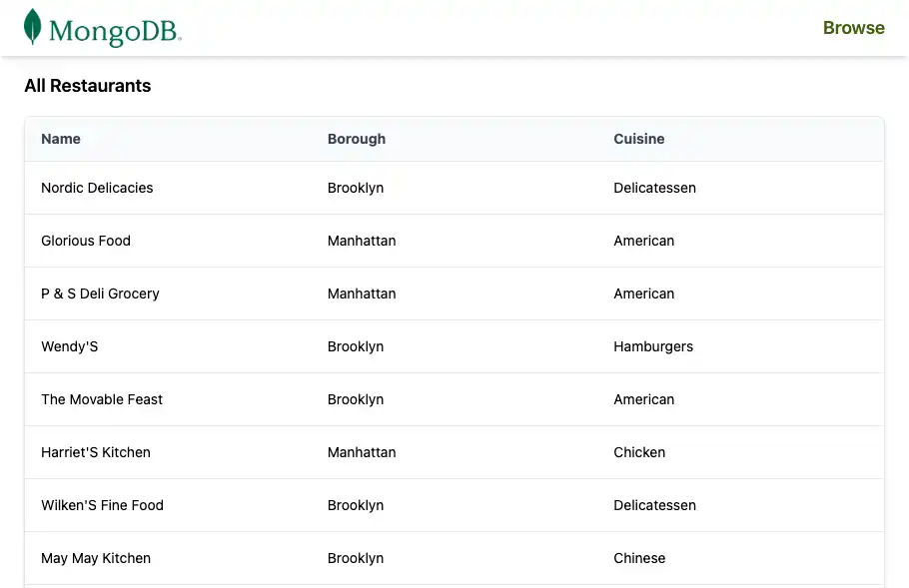
Task: Open the Glorious Food restaurant entry
Action: click(86, 241)
